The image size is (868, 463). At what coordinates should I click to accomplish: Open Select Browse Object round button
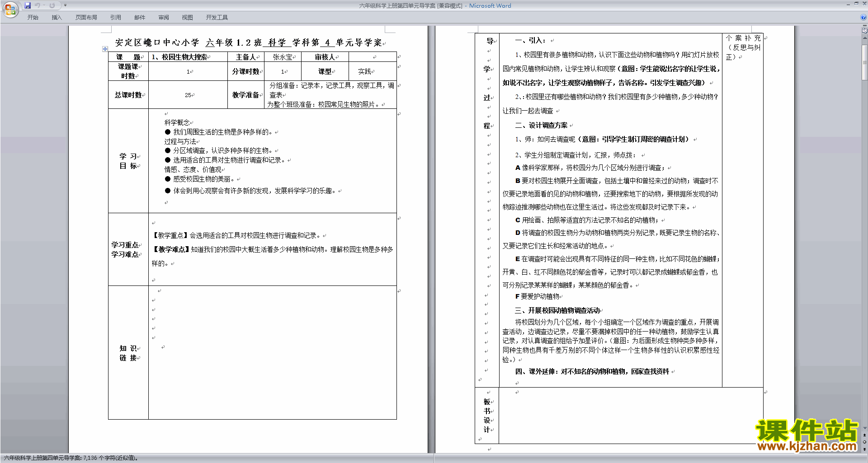pyautogui.click(x=864, y=442)
